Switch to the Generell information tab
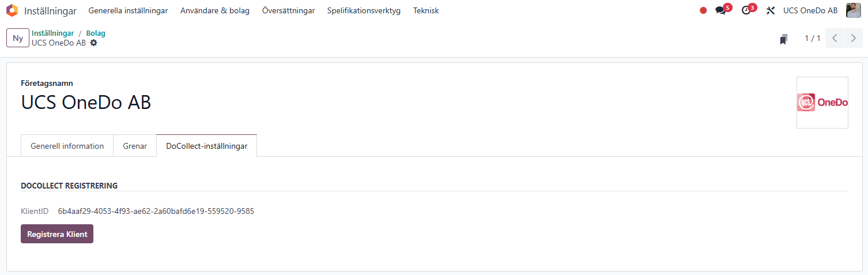This screenshot has height=275, width=868. pos(67,146)
